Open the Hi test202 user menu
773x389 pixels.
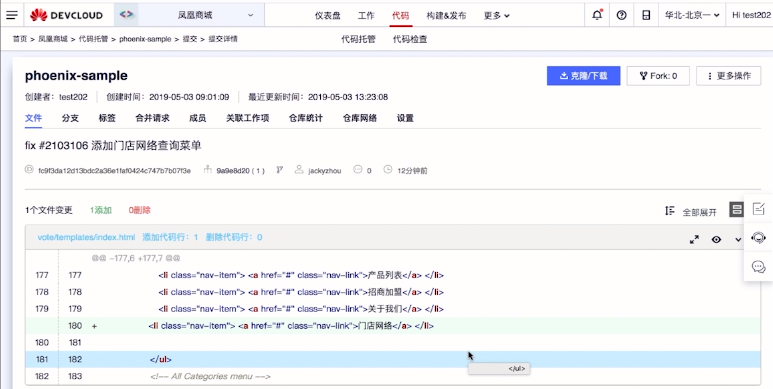click(x=751, y=15)
